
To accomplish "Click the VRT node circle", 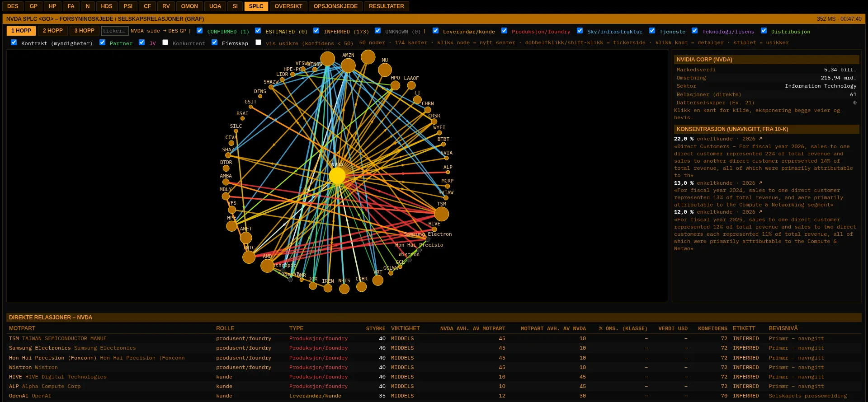I will (x=378, y=280).
